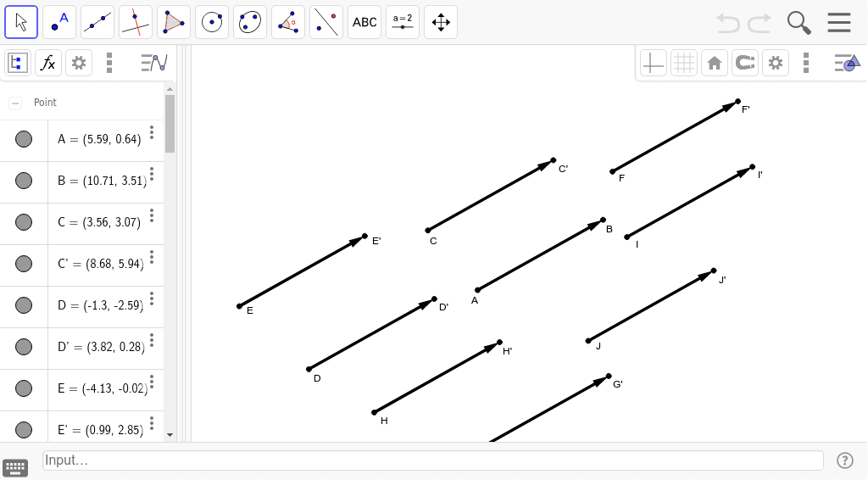Screen dimensions: 868x480
Task: Click the Undo arrow
Action: [728, 23]
